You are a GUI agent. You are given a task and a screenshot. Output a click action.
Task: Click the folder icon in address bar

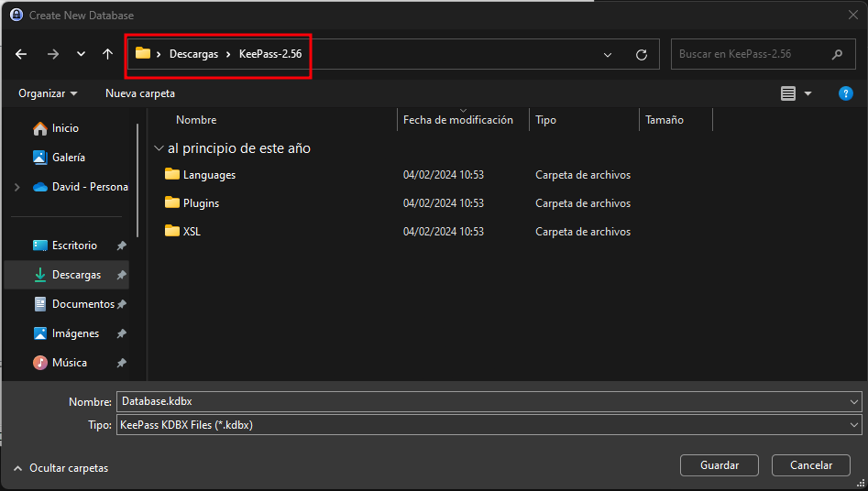point(143,53)
